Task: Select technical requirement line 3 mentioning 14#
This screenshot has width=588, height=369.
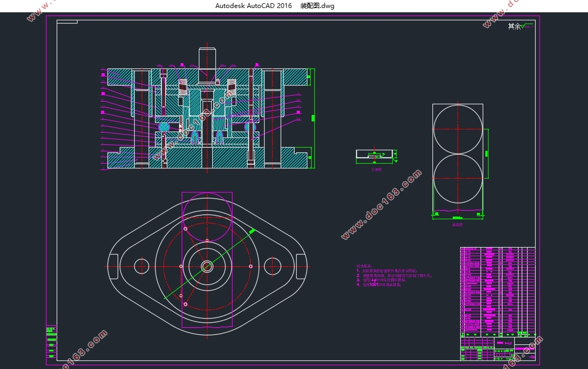Action: click(x=381, y=280)
